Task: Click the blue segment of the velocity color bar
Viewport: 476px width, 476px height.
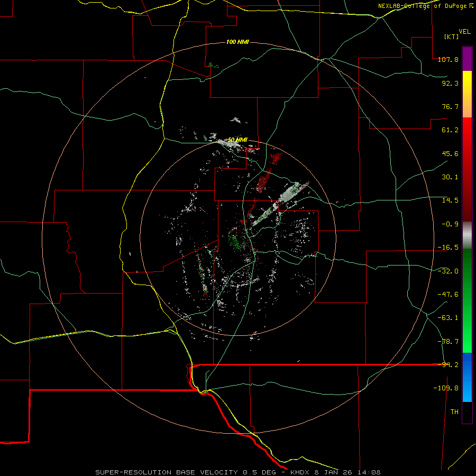Action: click(467, 377)
